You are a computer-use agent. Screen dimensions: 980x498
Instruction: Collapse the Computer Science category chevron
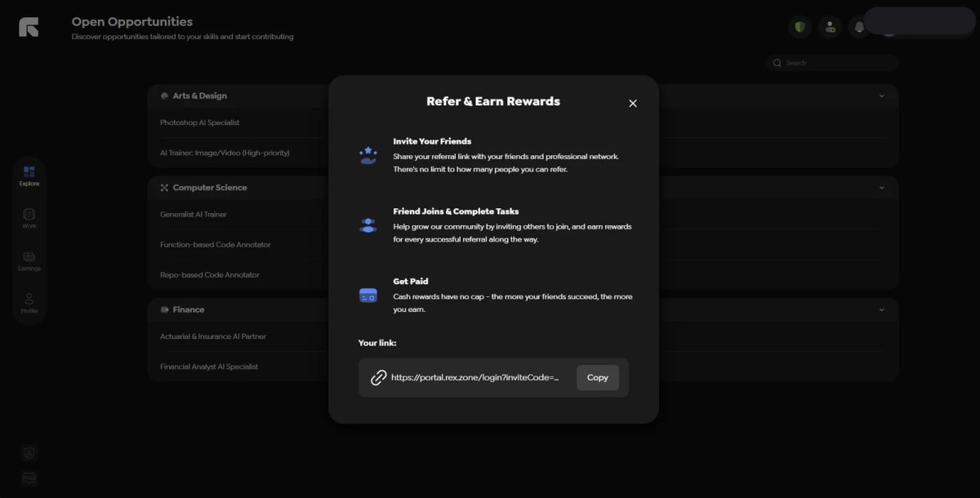[881, 188]
